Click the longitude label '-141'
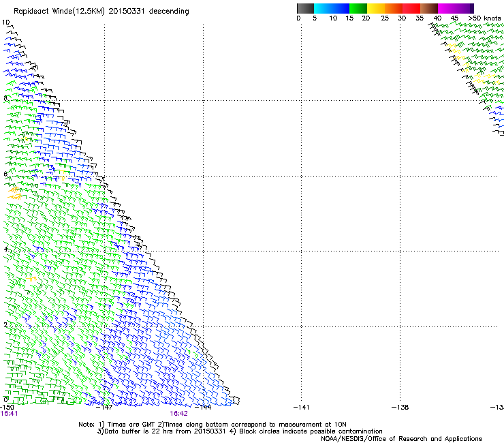 click(x=301, y=408)
